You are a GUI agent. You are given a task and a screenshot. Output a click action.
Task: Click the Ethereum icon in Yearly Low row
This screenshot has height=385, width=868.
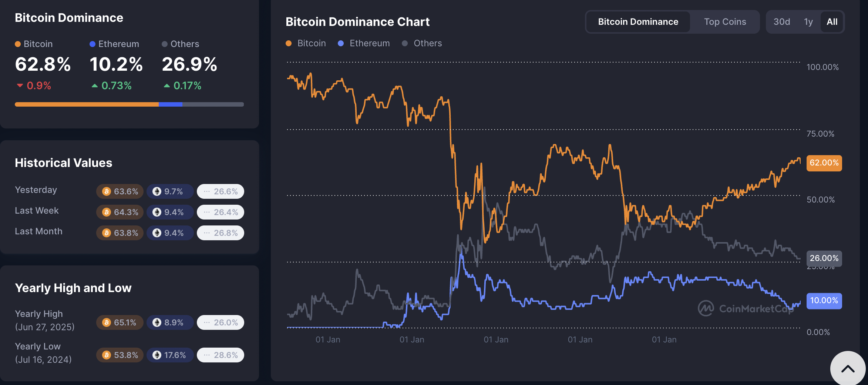(157, 355)
